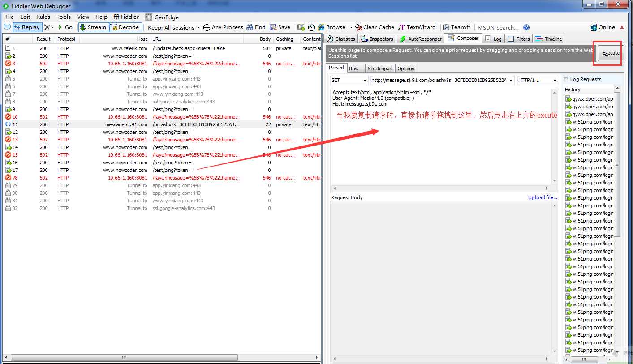Open the Tools menu

click(64, 17)
